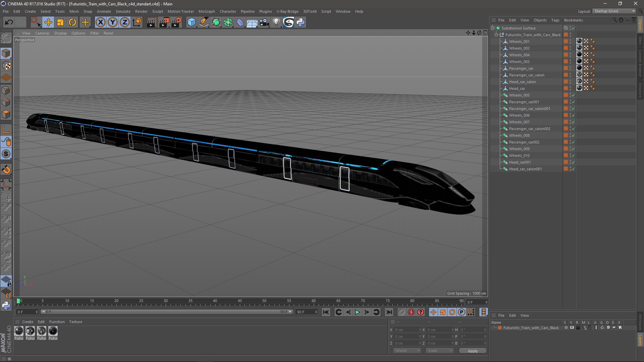644x362 pixels.
Task: Open the MoGraph menu
Action: pos(207,11)
